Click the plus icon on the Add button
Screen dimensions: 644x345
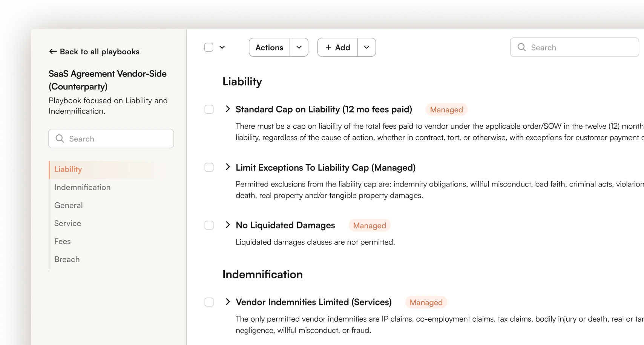[328, 47]
